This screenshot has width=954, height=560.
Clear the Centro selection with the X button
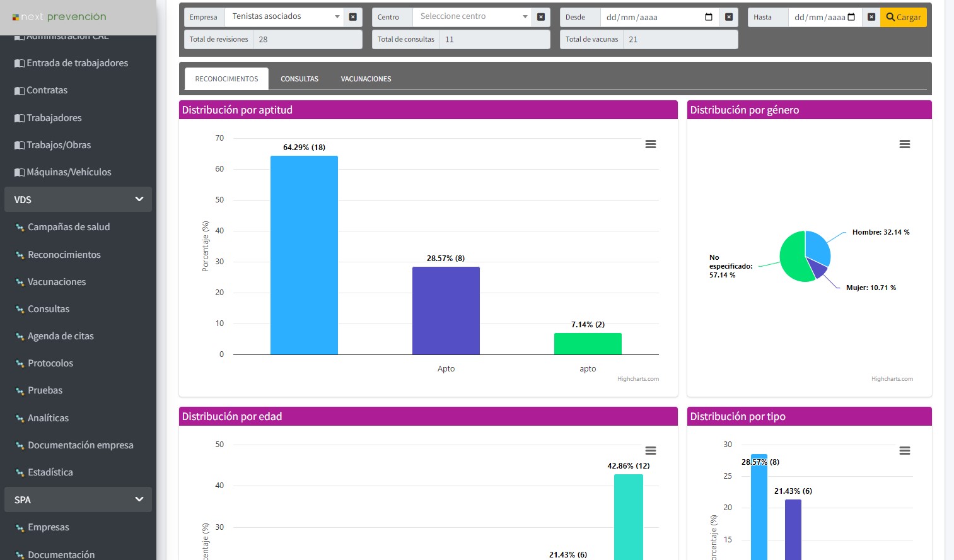pos(541,17)
